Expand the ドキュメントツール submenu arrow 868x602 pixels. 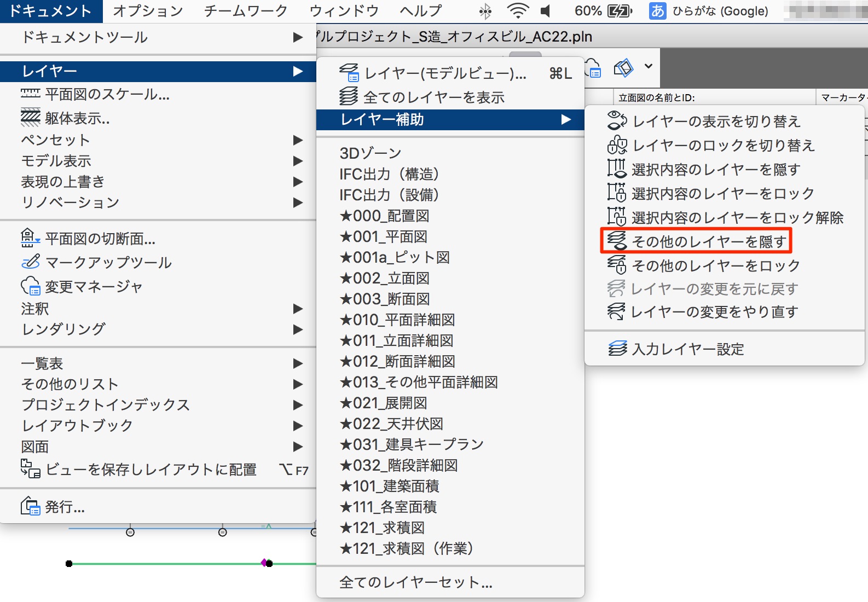[298, 37]
